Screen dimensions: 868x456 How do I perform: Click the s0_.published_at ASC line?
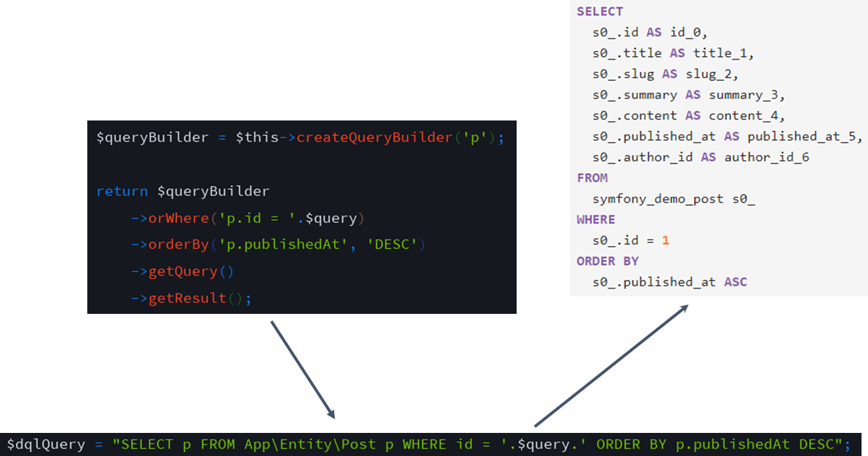[670, 281]
